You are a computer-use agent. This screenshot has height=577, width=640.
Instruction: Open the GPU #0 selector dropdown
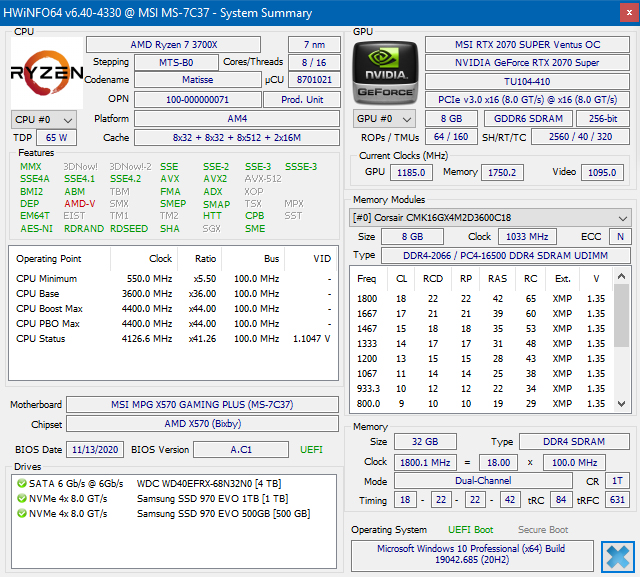pyautogui.click(x=384, y=119)
